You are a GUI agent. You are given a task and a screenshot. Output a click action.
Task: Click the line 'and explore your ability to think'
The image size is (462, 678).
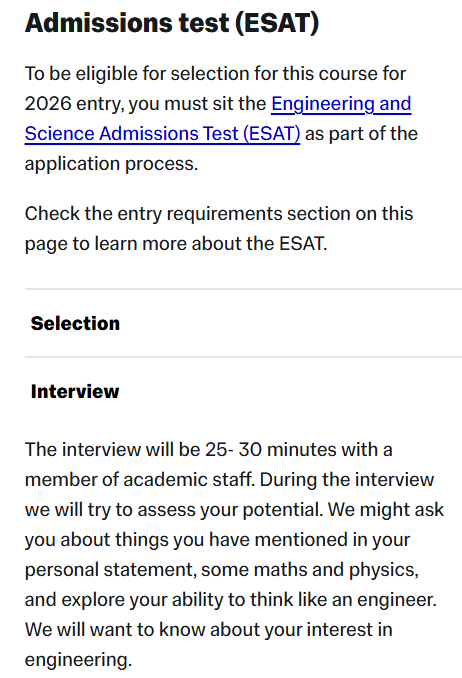pyautogui.click(x=231, y=600)
